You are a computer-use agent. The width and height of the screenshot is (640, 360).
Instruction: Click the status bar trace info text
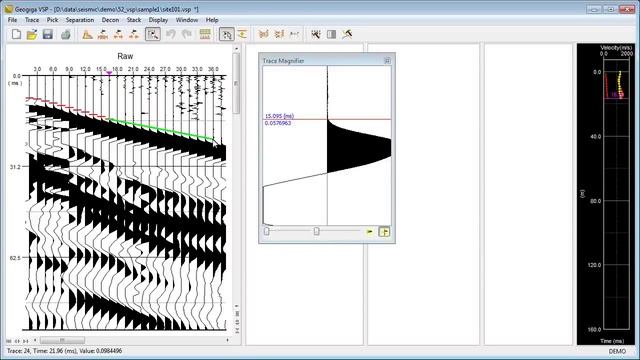pos(64,351)
